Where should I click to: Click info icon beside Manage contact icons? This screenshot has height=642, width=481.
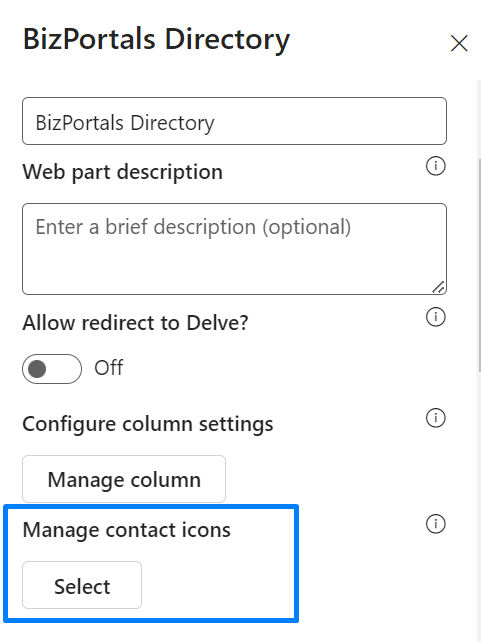pyautogui.click(x=436, y=524)
